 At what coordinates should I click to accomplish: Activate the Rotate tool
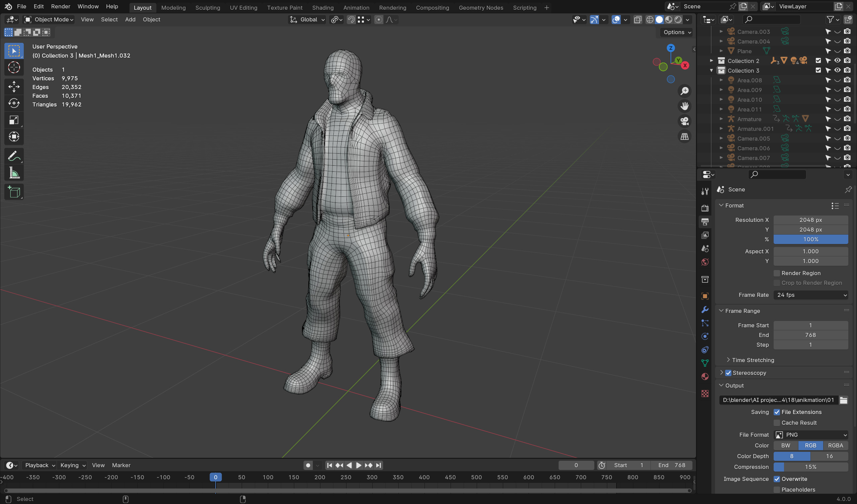14,103
